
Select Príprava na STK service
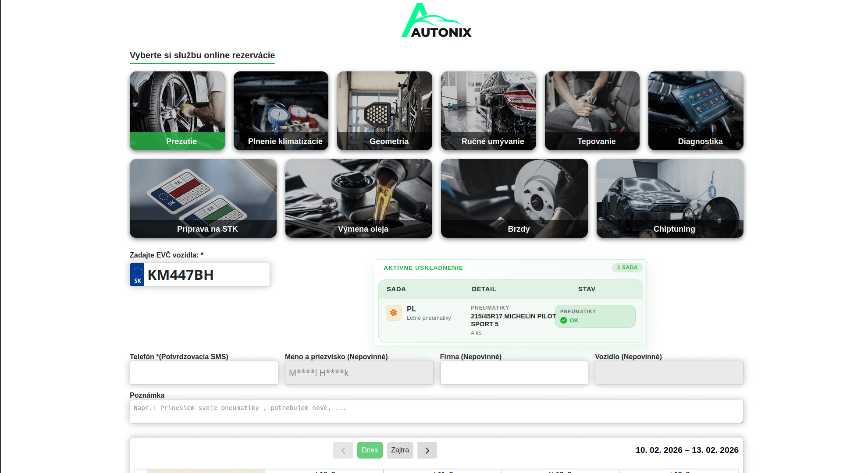tap(203, 198)
